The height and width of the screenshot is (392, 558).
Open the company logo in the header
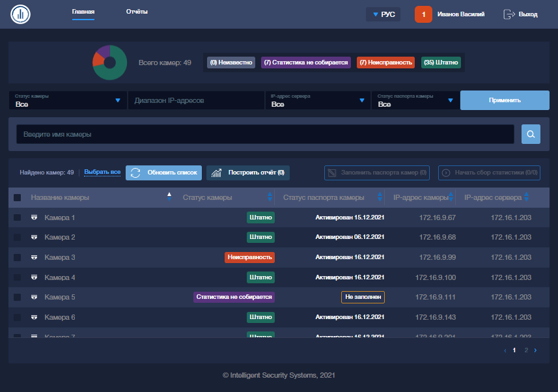coord(20,13)
